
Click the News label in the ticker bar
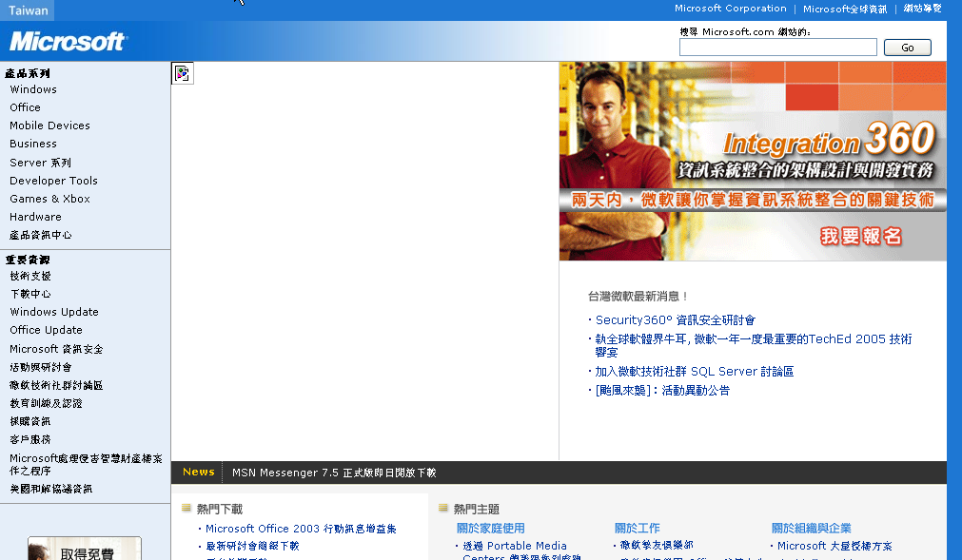tap(199, 472)
